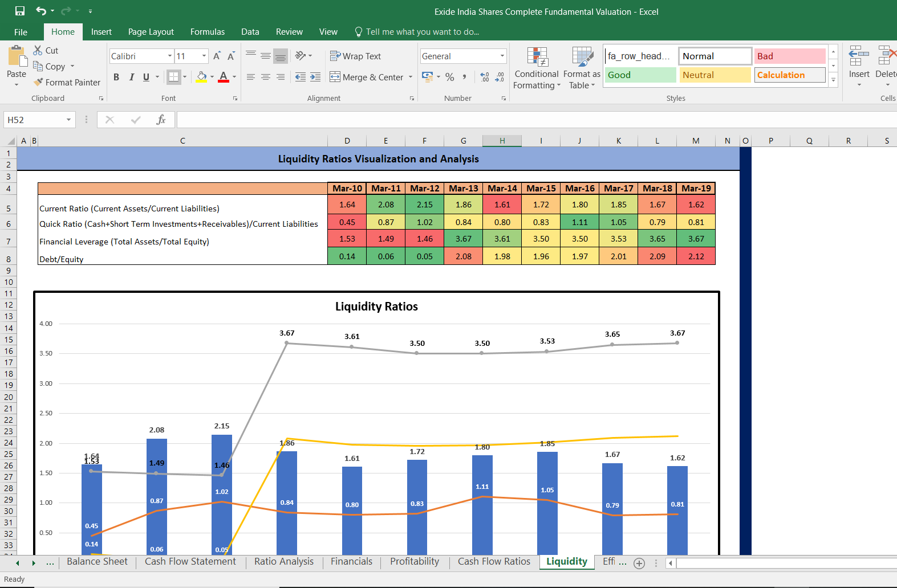The width and height of the screenshot is (897, 588).
Task: Increase decimal places
Action: [x=485, y=77]
